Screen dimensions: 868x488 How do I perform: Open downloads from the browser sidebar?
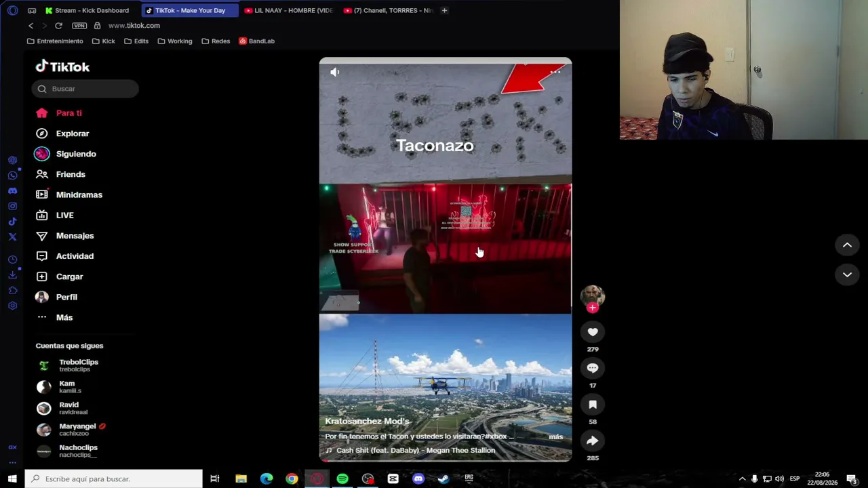[x=12, y=274]
